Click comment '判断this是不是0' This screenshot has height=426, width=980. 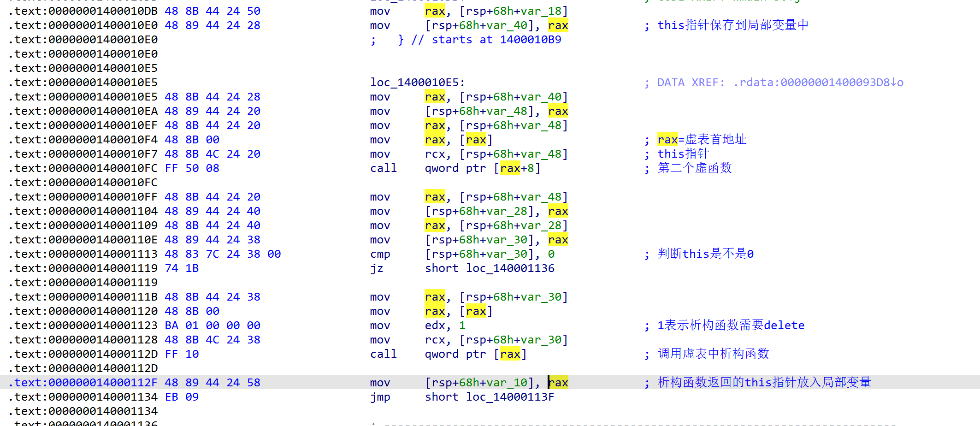pos(705,254)
